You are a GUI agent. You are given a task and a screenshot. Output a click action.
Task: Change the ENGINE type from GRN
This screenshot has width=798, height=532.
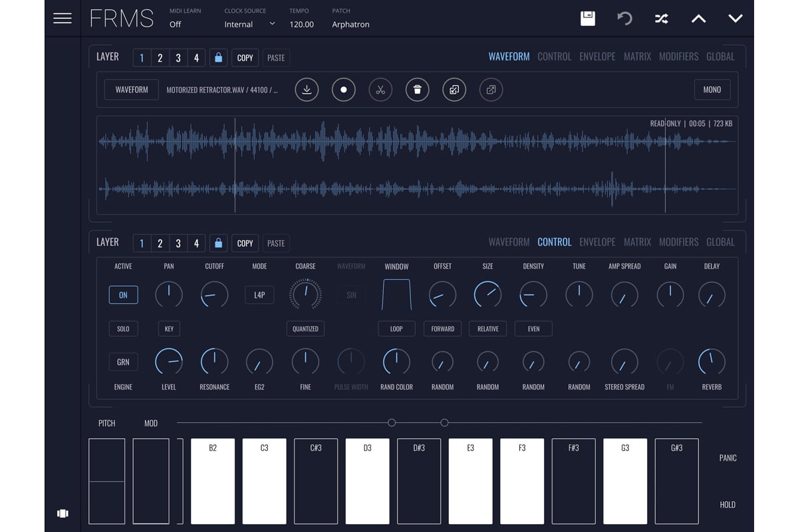tap(123, 362)
